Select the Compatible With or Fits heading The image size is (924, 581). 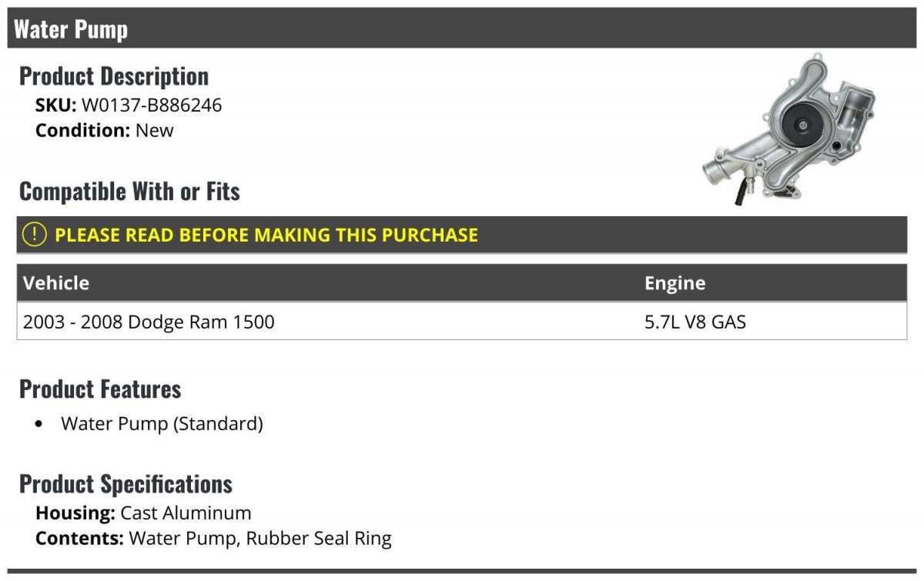coord(129,192)
